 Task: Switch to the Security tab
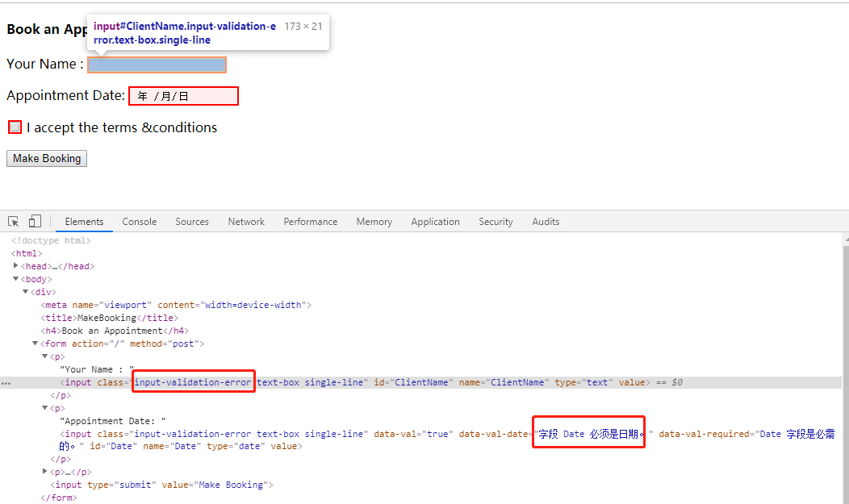496,222
